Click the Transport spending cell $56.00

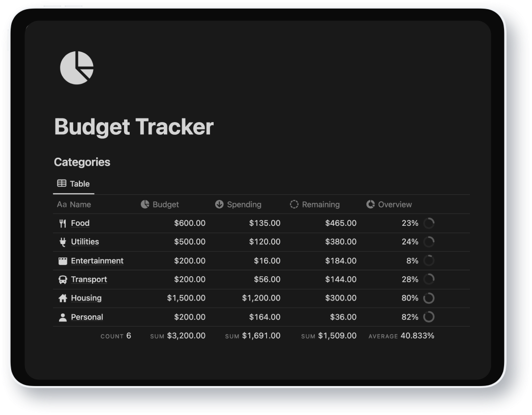(x=268, y=280)
